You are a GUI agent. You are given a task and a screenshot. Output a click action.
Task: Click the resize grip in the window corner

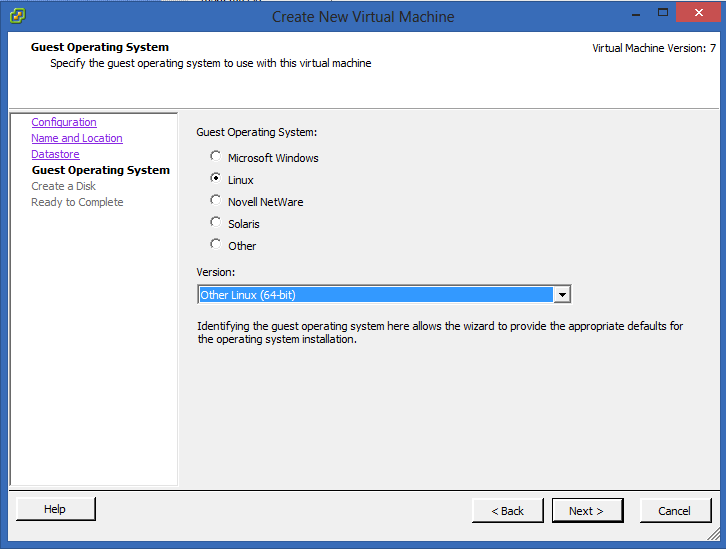(x=713, y=534)
